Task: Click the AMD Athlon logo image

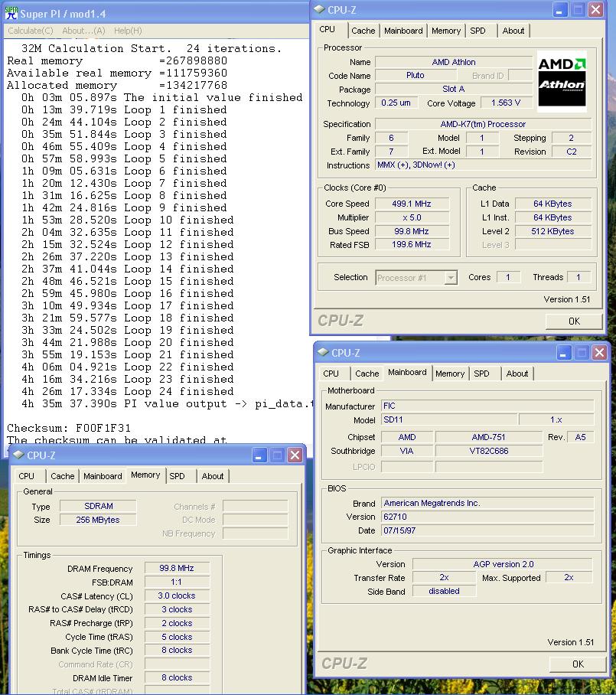Action: click(562, 81)
